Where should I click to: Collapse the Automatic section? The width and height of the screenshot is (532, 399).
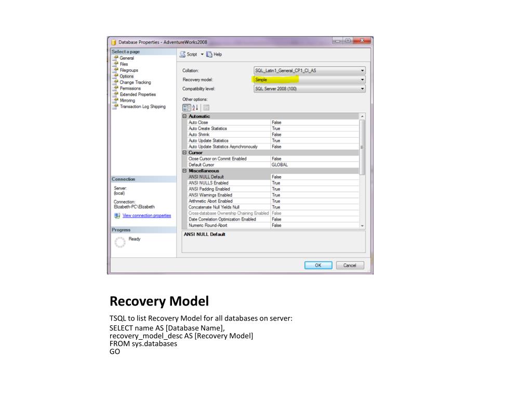184,116
